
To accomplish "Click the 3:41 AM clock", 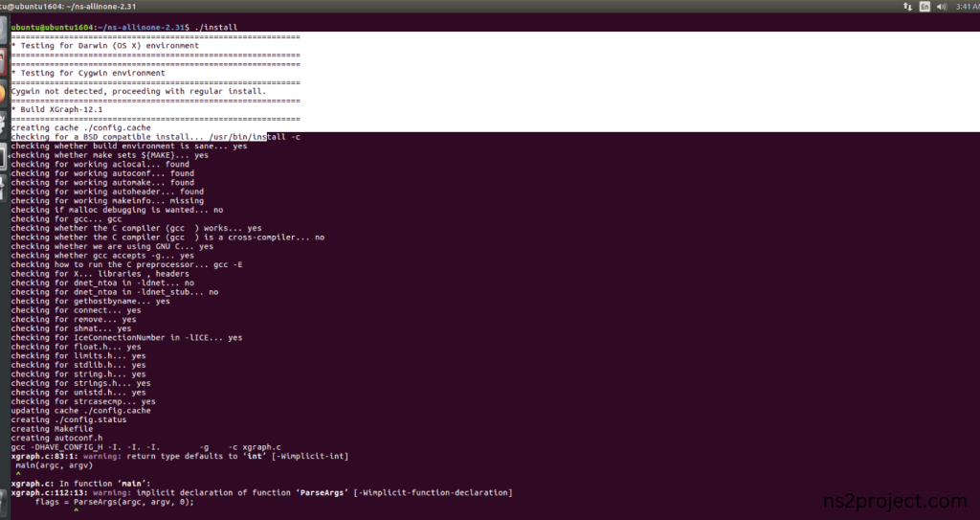I will click(967, 7).
